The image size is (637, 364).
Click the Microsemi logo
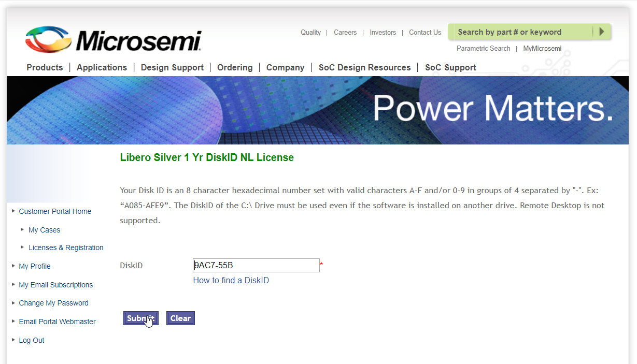pyautogui.click(x=113, y=40)
